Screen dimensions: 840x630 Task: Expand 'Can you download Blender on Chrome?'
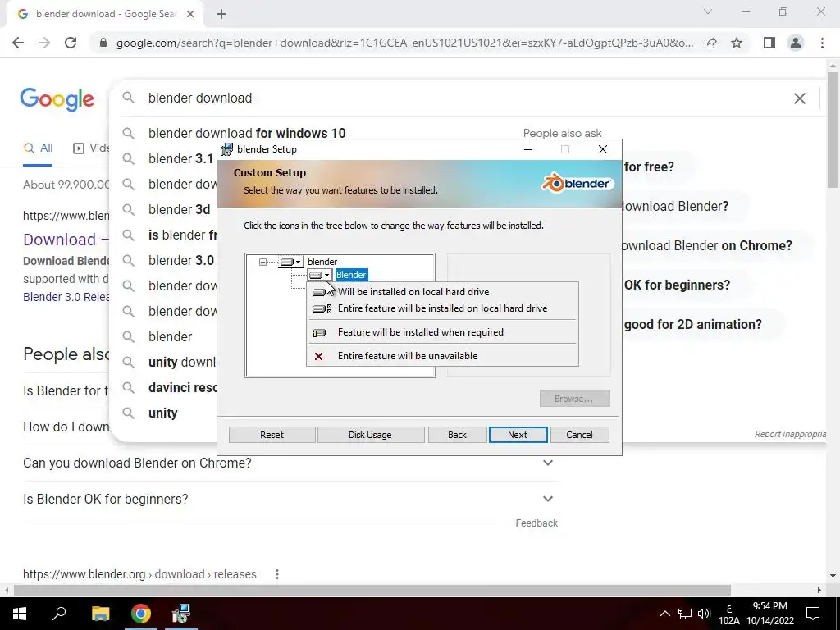[x=290, y=463]
